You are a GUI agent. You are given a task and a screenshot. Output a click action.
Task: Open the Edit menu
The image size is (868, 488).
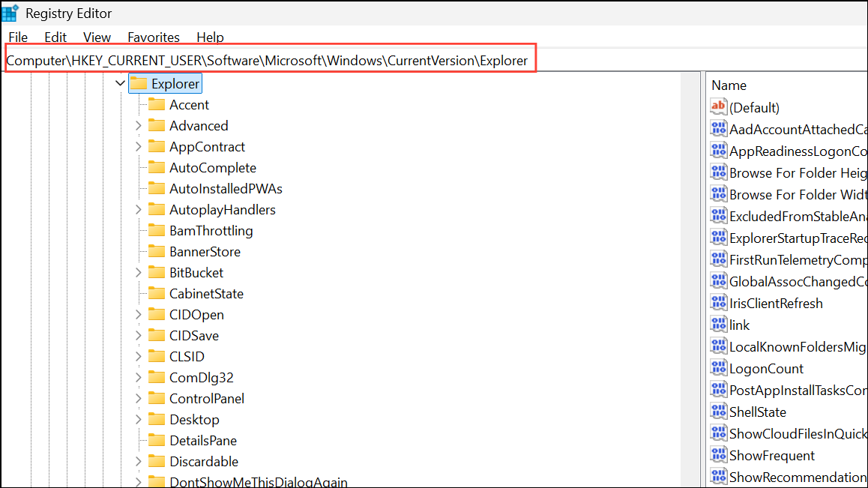(x=55, y=37)
